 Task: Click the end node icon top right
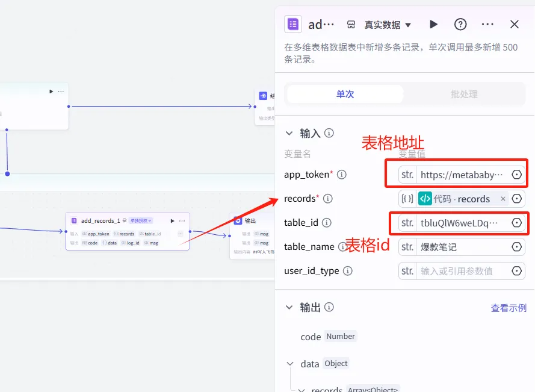click(263, 96)
